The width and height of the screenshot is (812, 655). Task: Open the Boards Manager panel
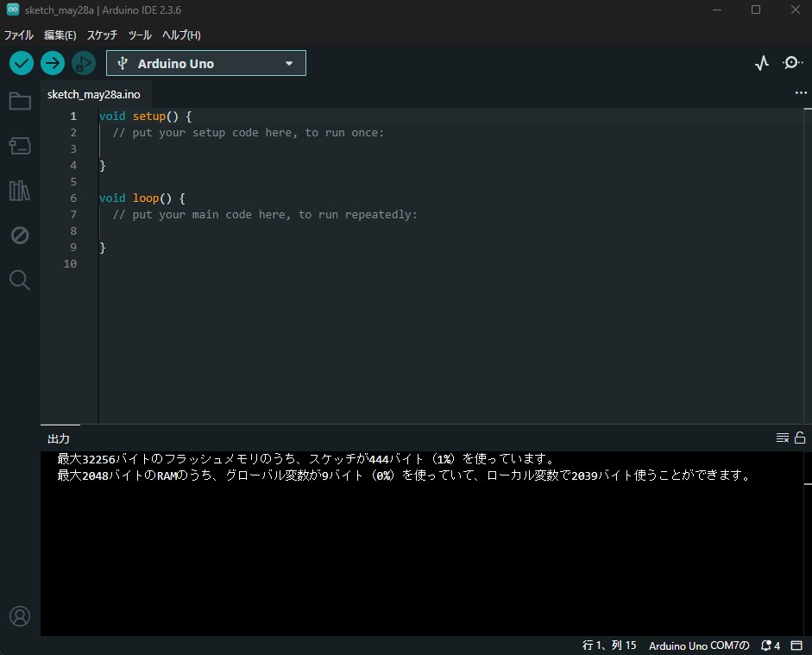(20, 146)
